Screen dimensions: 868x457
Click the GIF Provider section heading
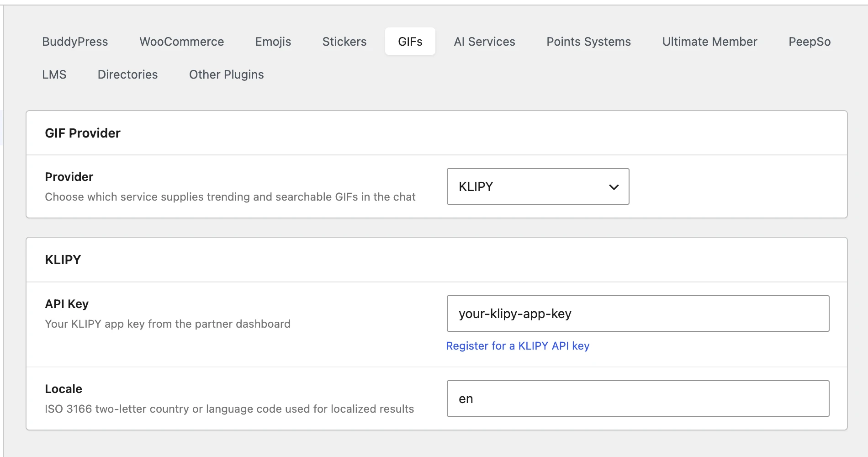pos(83,133)
